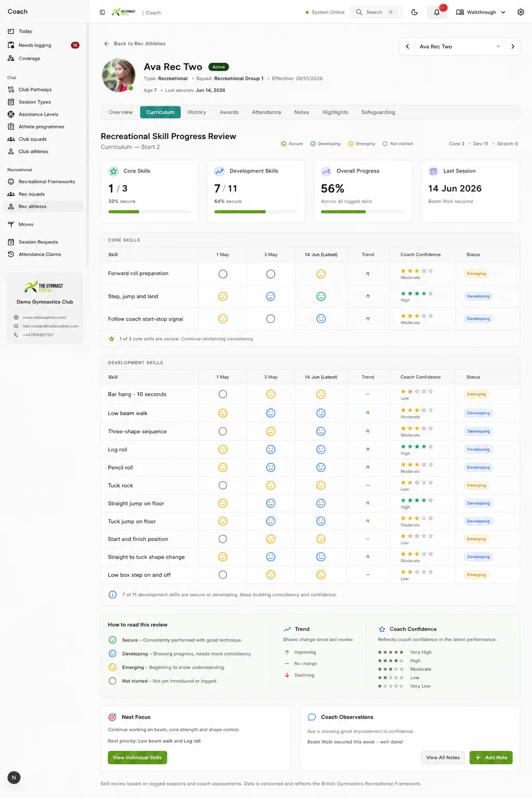Click the Club Pathways icon
This screenshot has height=798, width=532.
click(11, 89)
